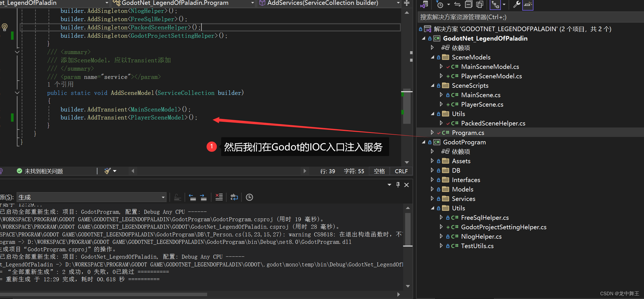644x299 pixels.
Task: Click the horizontal scrollbar right arrow in editor
Action: tap(305, 171)
